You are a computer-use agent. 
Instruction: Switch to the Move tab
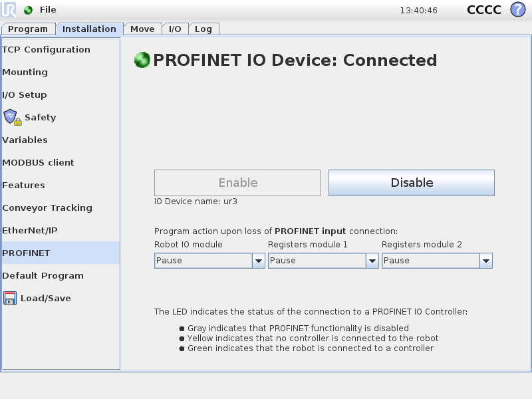point(142,29)
